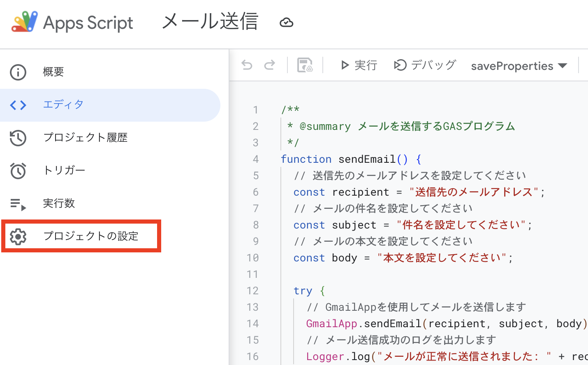This screenshot has height=365, width=588.
Task: Click comment GmailAppを使用してメールを送信します
Action: (417, 307)
